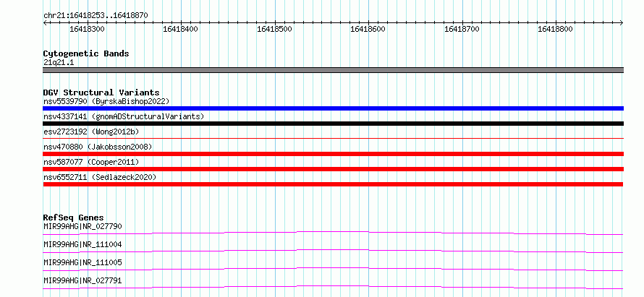The width and height of the screenshot is (644, 297).
Task: Click the gray 21q21.1 cytogenetic band bar
Action: (333, 70)
